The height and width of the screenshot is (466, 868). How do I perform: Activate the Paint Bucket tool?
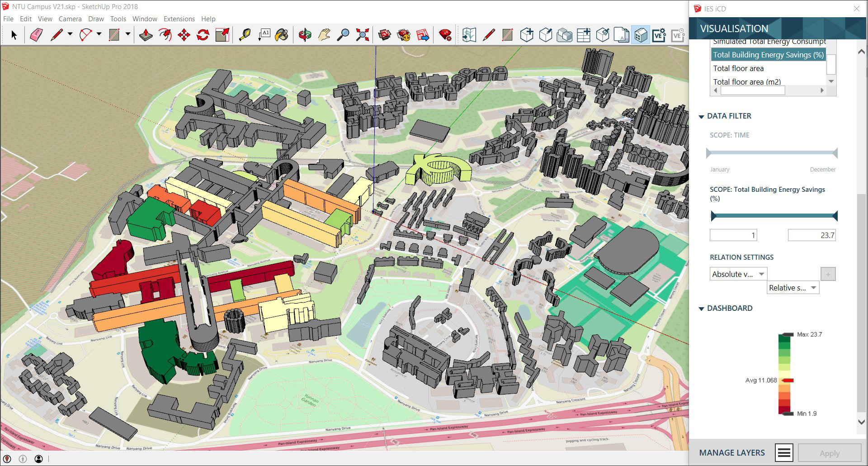(x=281, y=34)
